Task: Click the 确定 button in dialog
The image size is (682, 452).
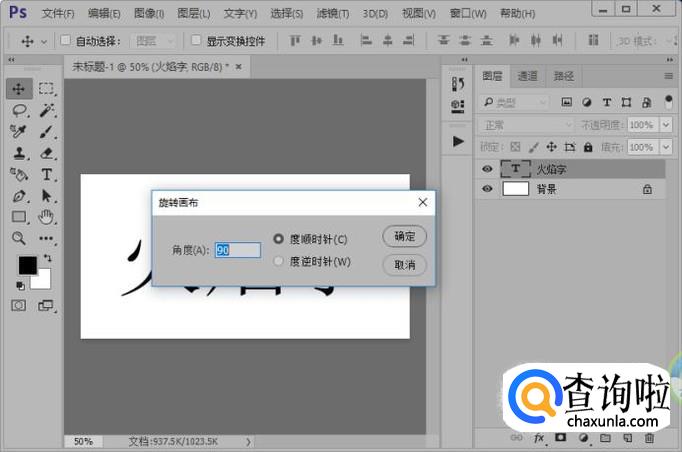Action: point(404,236)
